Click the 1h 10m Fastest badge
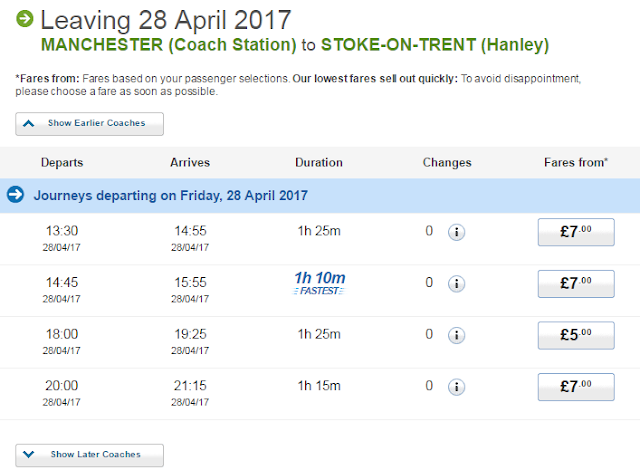640x470 pixels. [x=320, y=283]
